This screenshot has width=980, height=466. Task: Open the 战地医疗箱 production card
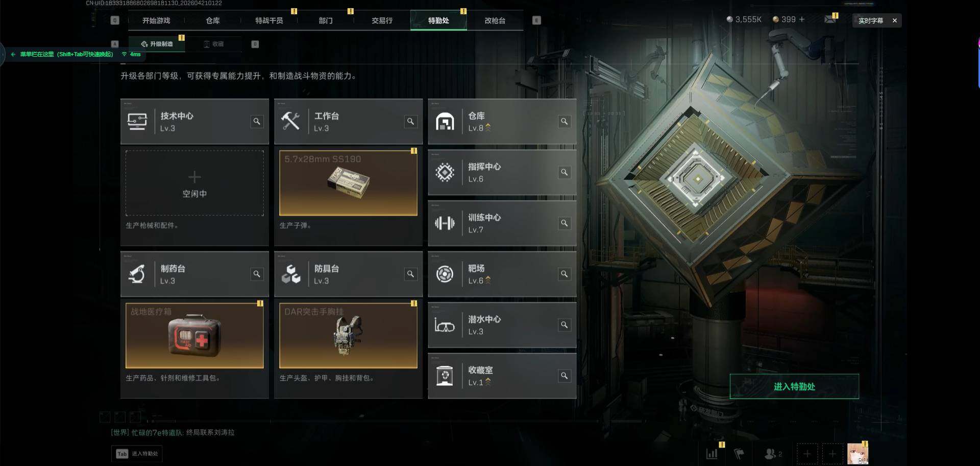point(194,336)
